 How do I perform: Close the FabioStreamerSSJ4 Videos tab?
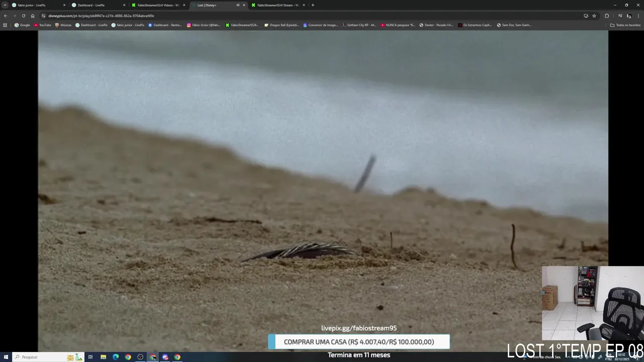[x=184, y=5]
